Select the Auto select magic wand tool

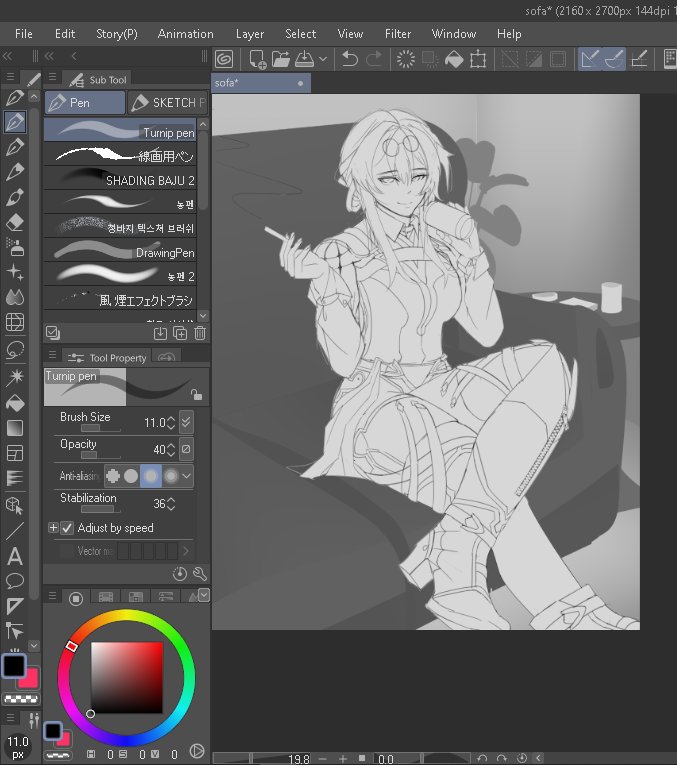point(15,377)
